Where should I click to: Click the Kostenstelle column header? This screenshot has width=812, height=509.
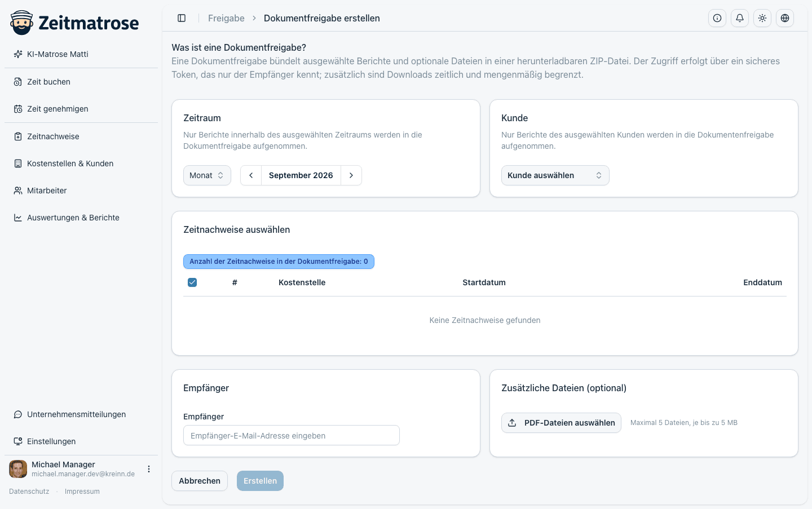[302, 282]
